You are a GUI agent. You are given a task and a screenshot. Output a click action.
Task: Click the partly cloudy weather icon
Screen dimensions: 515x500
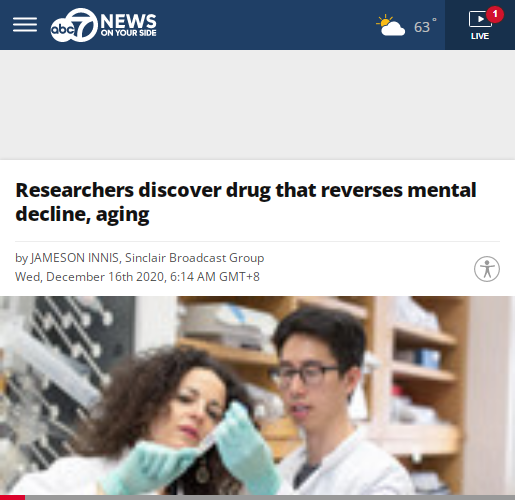390,25
